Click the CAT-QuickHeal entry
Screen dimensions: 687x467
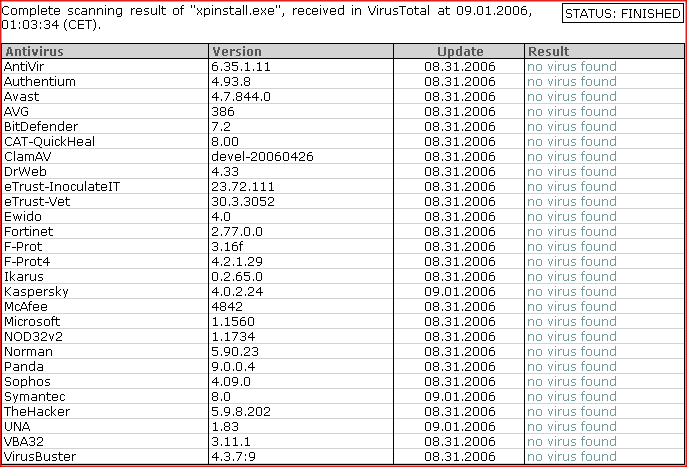point(49,142)
